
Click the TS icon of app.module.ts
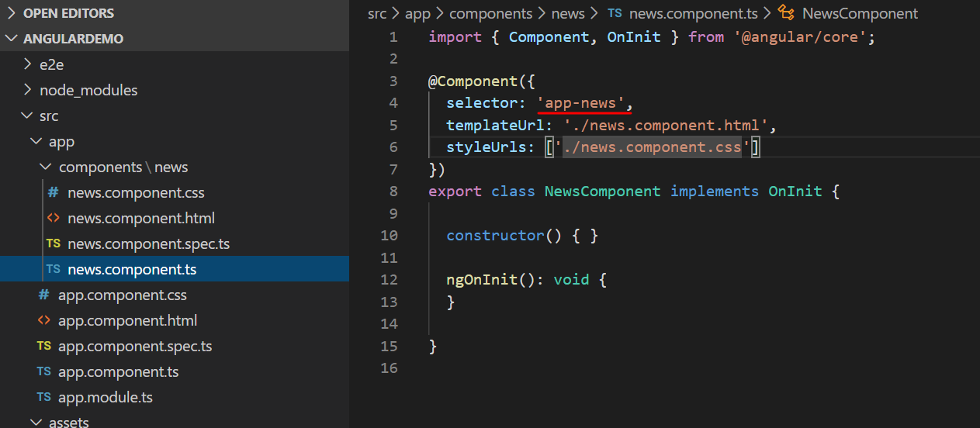[43, 397]
